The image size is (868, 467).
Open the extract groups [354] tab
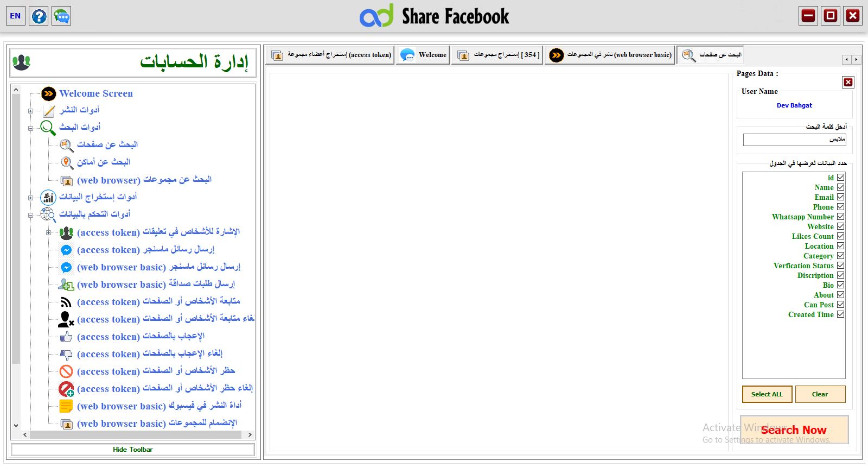pyautogui.click(x=497, y=55)
